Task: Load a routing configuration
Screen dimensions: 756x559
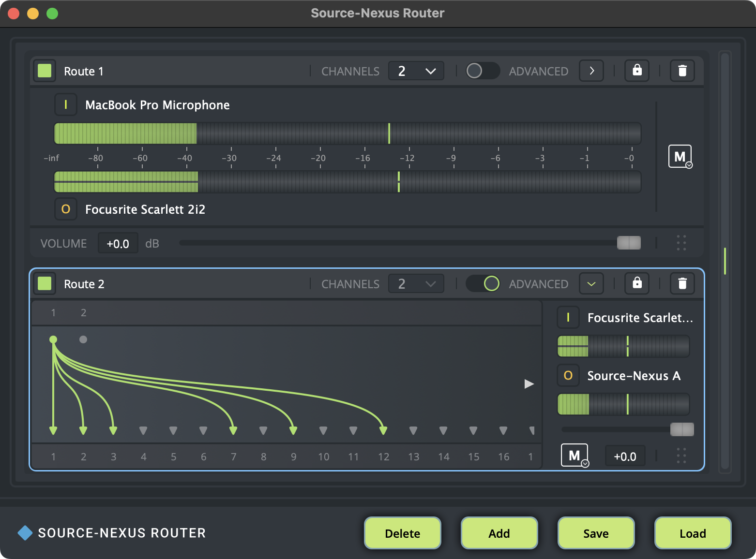Action: [x=693, y=533]
